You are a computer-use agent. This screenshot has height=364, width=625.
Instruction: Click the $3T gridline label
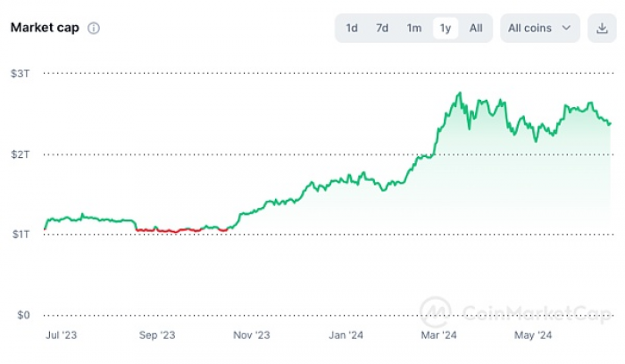pyautogui.click(x=20, y=73)
